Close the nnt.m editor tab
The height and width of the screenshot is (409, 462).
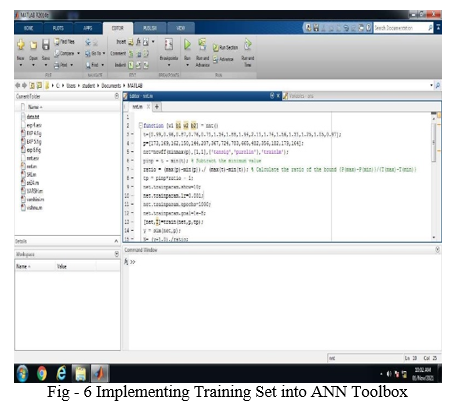pos(148,107)
